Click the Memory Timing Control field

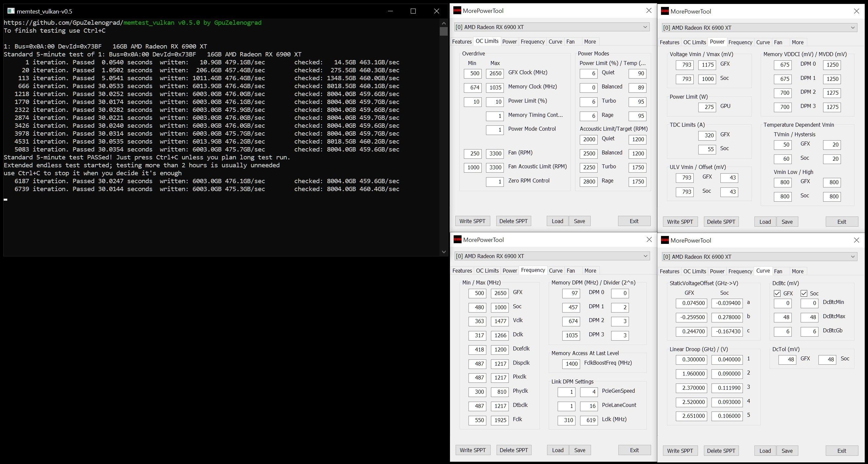pos(495,116)
